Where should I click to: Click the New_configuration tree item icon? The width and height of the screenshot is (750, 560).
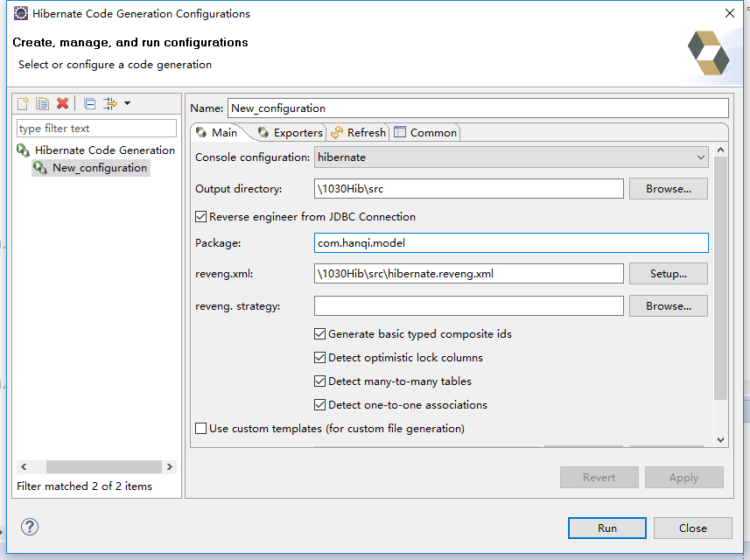[40, 168]
